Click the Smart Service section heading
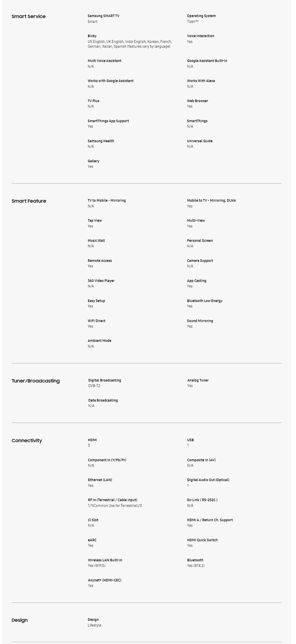This screenshot has width=296, height=644. (29, 16)
